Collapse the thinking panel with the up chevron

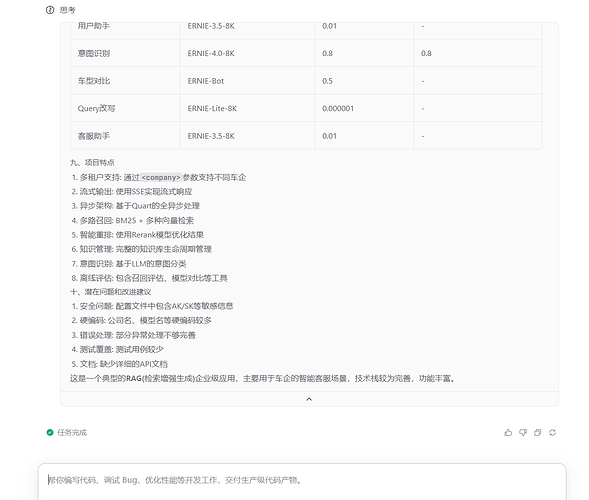(309, 399)
